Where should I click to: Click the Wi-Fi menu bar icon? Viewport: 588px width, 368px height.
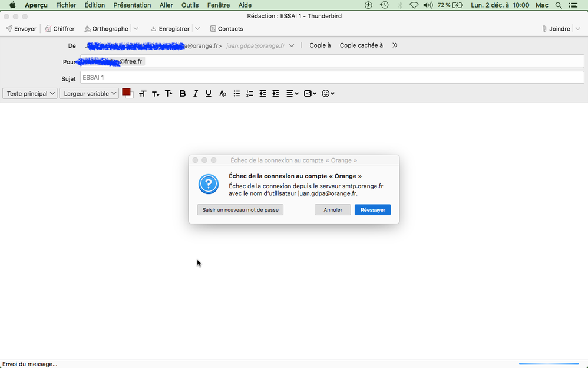click(414, 5)
